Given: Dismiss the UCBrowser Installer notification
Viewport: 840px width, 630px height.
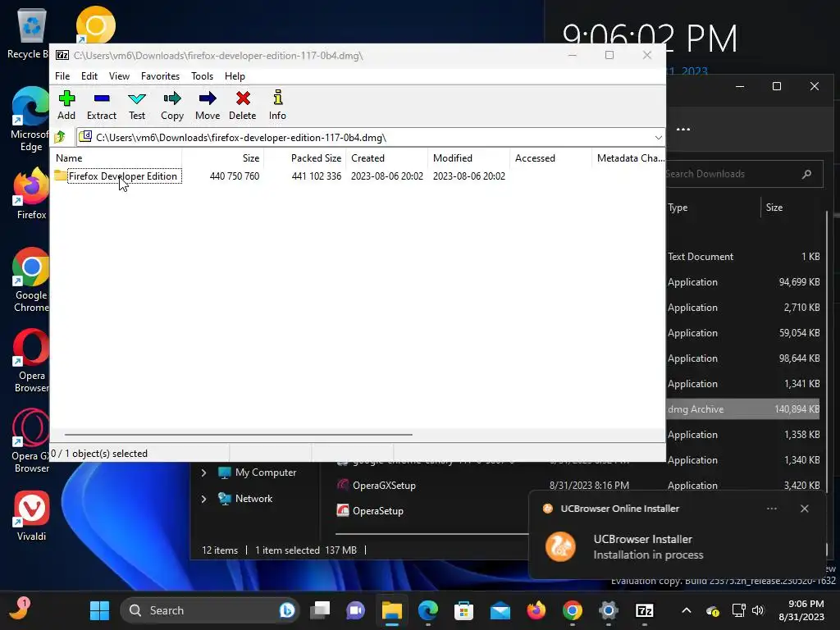Looking at the screenshot, I should click(x=804, y=509).
